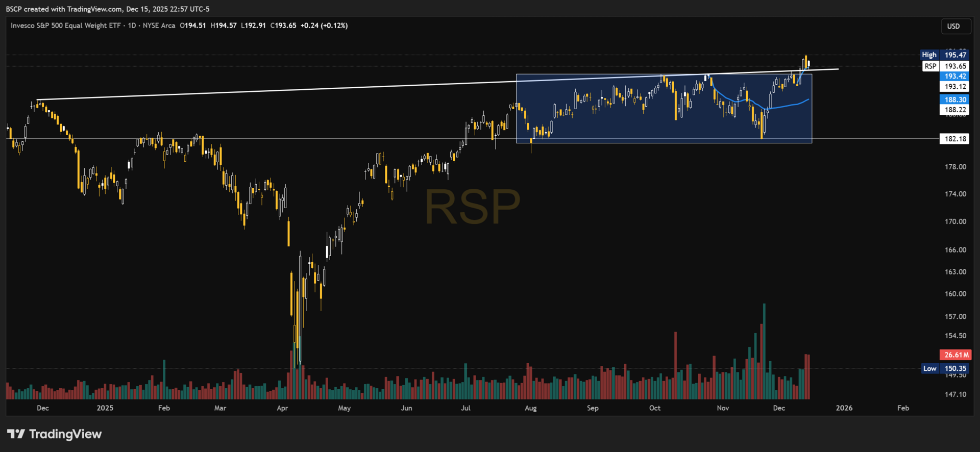Click the blue 188.30 price label
The width and height of the screenshot is (980, 452).
954,99
